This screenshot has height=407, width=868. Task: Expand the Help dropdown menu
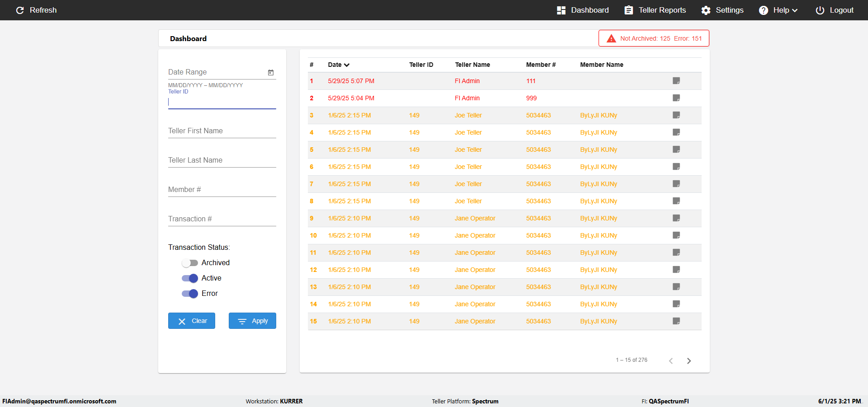[x=778, y=10]
